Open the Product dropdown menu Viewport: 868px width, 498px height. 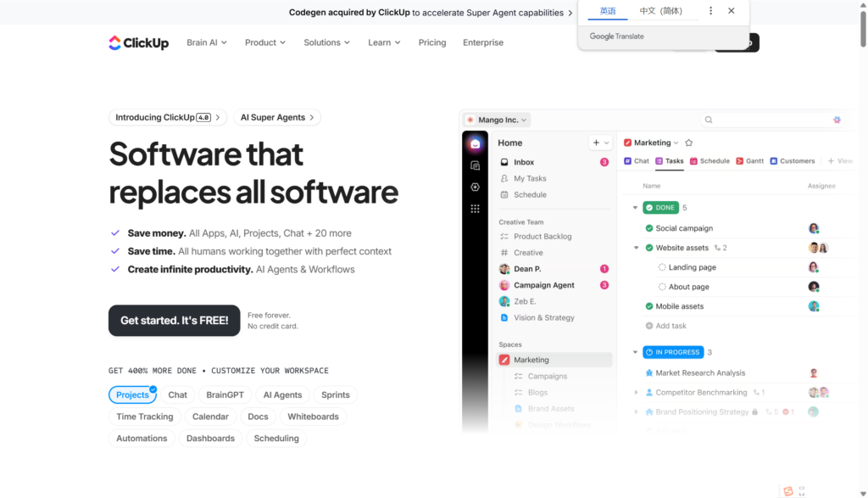265,42
